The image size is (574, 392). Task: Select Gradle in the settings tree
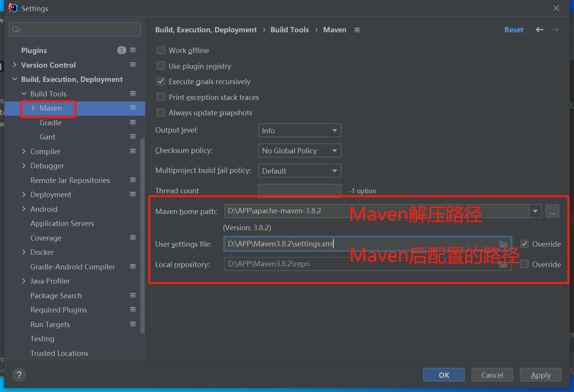point(50,123)
